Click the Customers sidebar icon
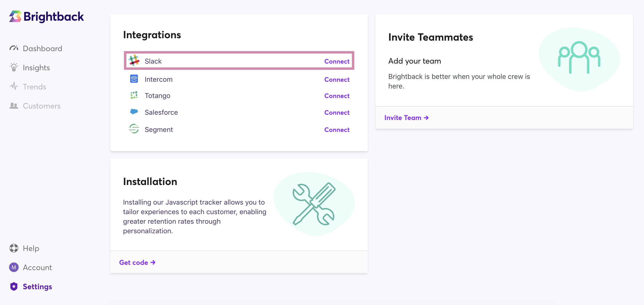The height and width of the screenshot is (305, 644). coord(14,106)
